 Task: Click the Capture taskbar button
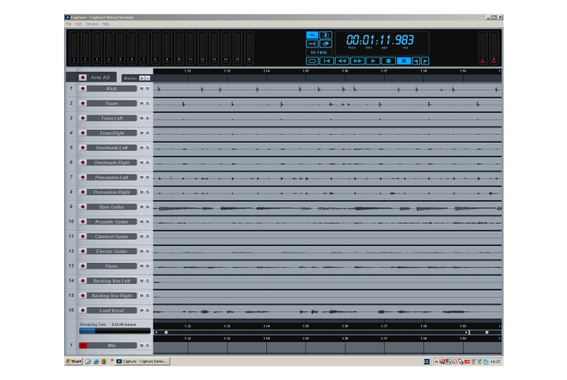pyautogui.click(x=142, y=361)
